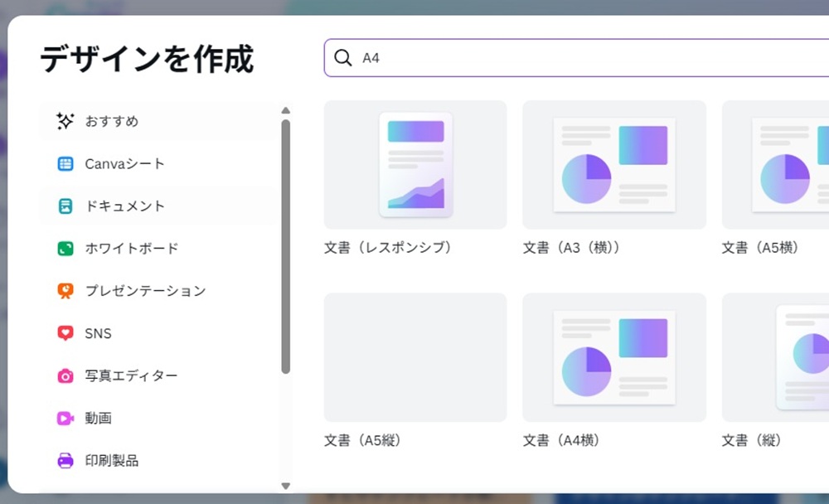Click the search magnifier icon
Screen dimensions: 829x504
click(x=342, y=58)
